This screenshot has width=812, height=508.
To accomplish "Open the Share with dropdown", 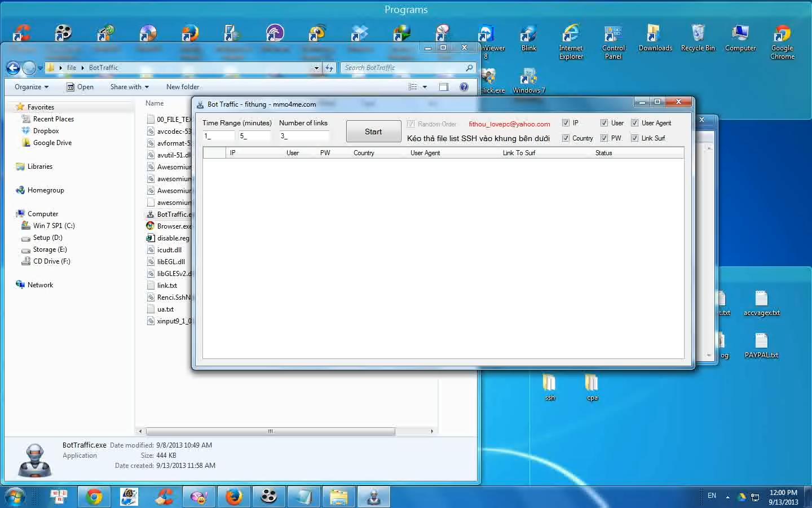I will 130,87.
